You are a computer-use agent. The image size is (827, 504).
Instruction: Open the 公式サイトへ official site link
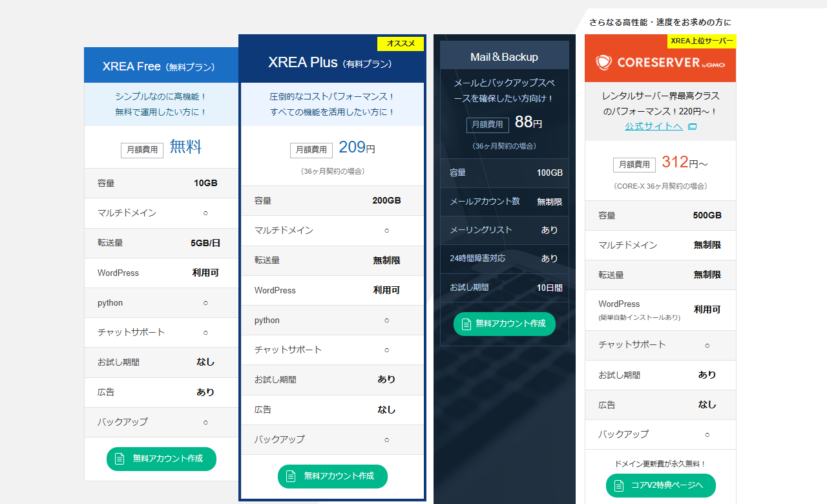click(653, 127)
